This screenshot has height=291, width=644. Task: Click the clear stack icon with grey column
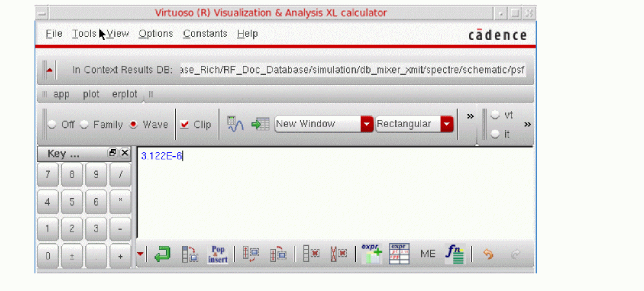click(x=311, y=254)
